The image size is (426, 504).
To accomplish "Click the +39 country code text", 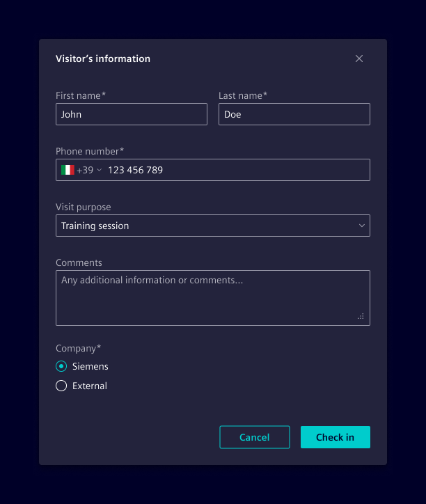I will (85, 170).
